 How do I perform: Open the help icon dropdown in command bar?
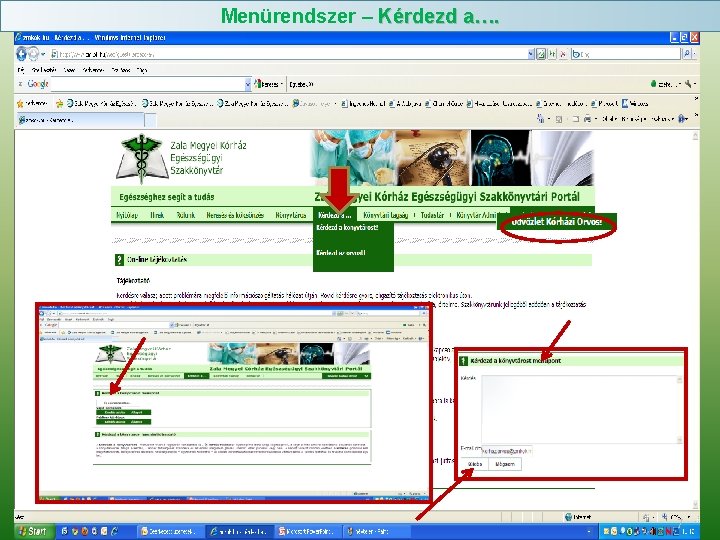684,119
